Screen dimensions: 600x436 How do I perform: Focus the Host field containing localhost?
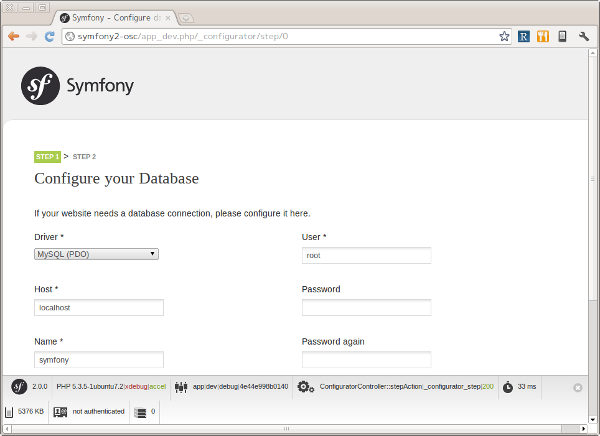[x=99, y=308]
